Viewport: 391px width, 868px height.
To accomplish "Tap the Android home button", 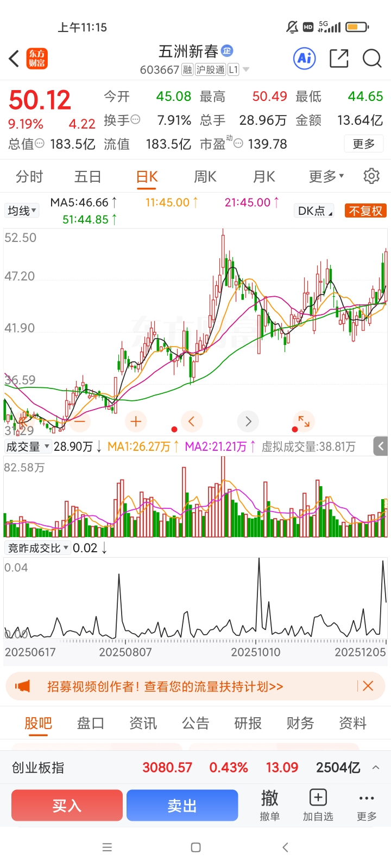I will tap(196, 847).
